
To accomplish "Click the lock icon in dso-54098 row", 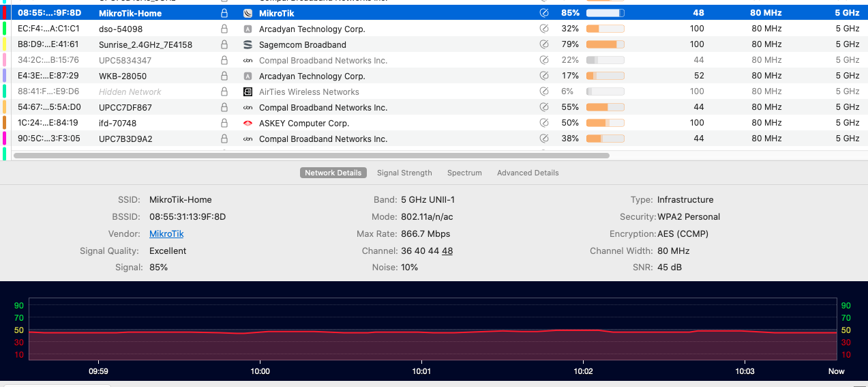I will pos(224,29).
